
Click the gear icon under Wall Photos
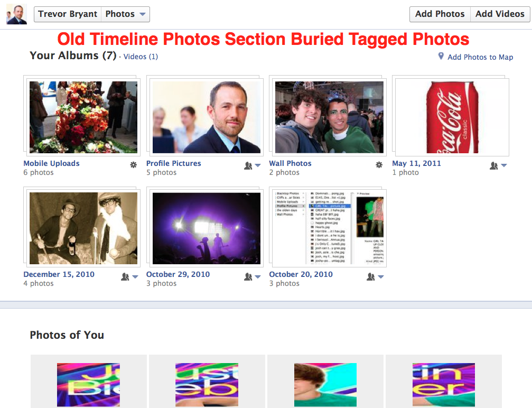(379, 165)
